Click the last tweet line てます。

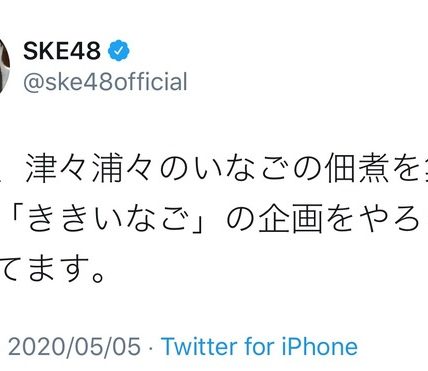click(x=53, y=270)
